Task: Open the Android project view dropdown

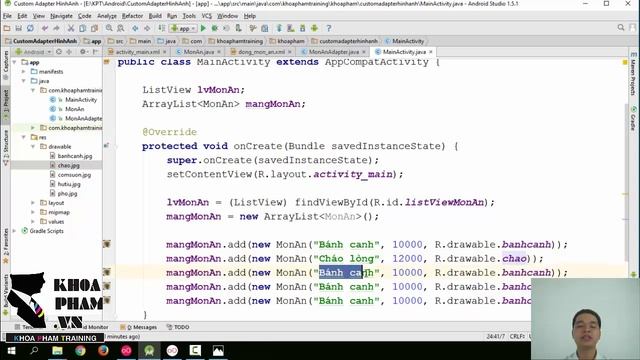Action: (x=33, y=52)
